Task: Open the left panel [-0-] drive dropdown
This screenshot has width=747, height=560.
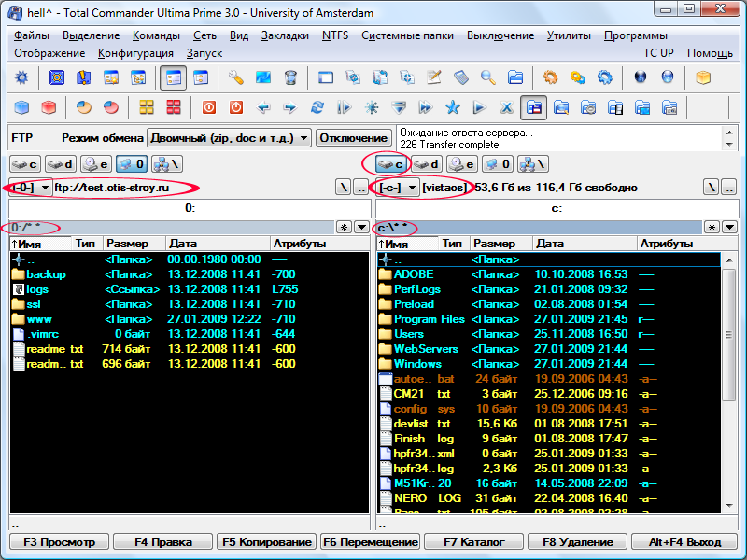Action: click(x=31, y=188)
